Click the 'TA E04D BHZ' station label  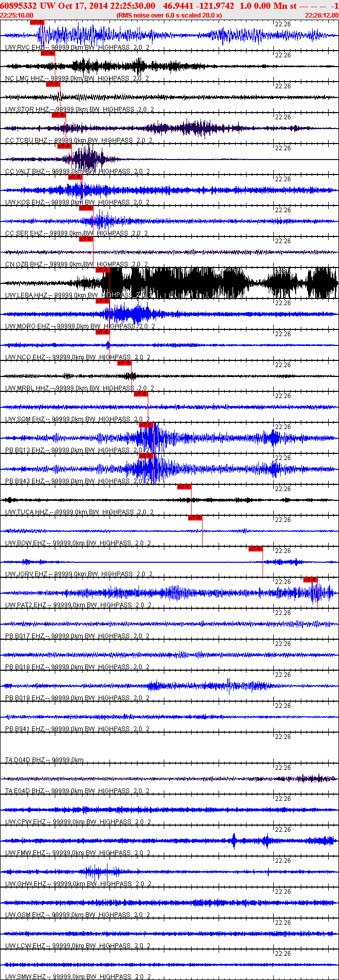pos(25,791)
